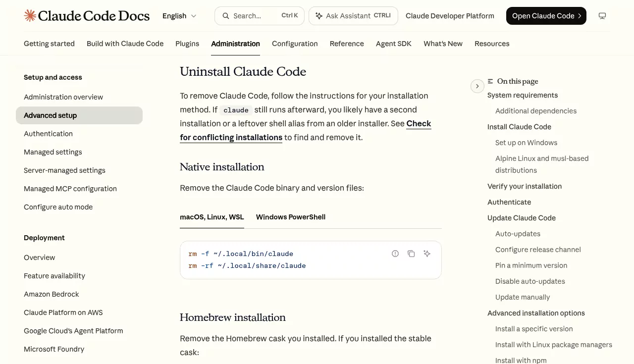
Task: Open the Build with Claude Code tab
Action: (125, 44)
